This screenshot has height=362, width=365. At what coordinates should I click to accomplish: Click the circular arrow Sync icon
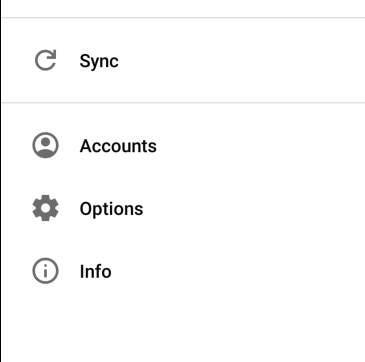tap(46, 60)
